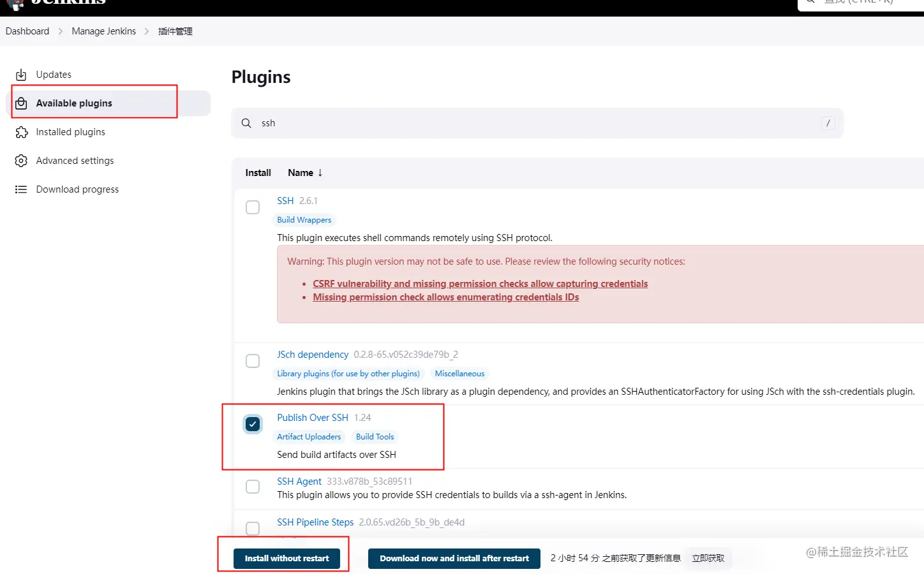The image size is (924, 574).
Task: Uncheck the Publish Over SSH checkbox
Action: (x=253, y=424)
